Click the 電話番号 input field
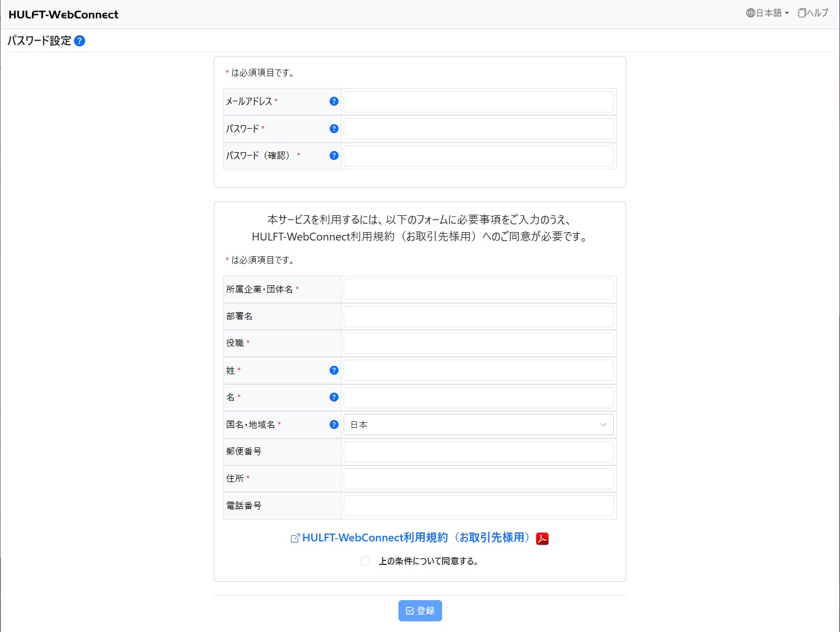 pos(478,505)
